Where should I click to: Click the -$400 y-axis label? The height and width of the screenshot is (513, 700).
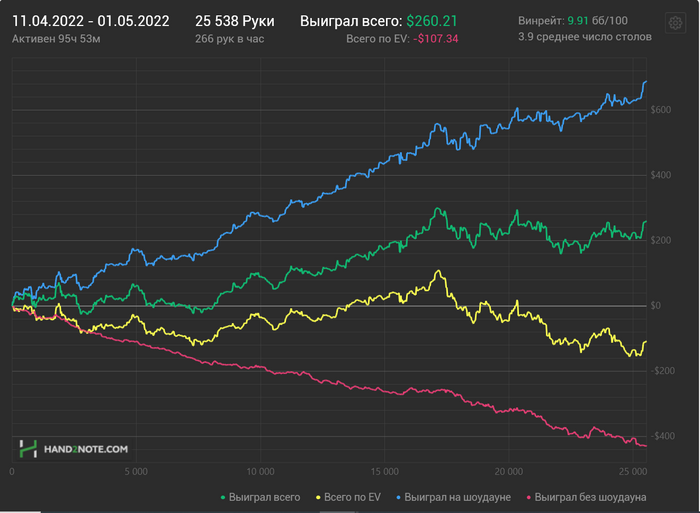pos(662,436)
